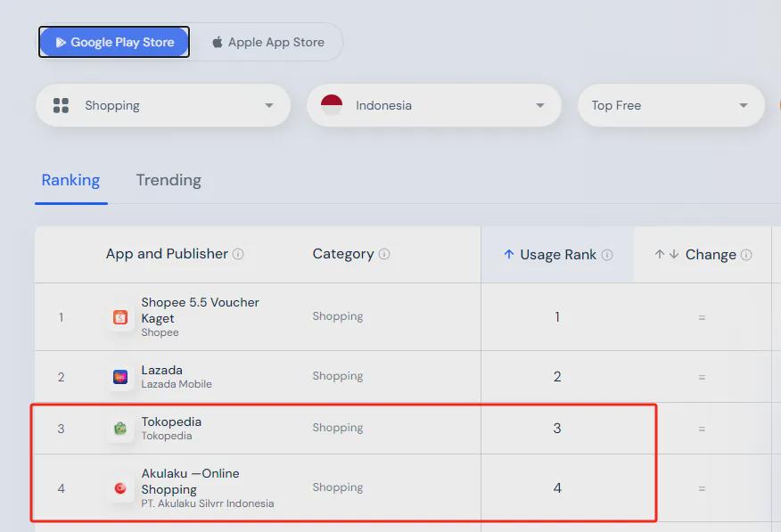The height and width of the screenshot is (532, 781).
Task: Open the Lazada app title
Action: 162,370
